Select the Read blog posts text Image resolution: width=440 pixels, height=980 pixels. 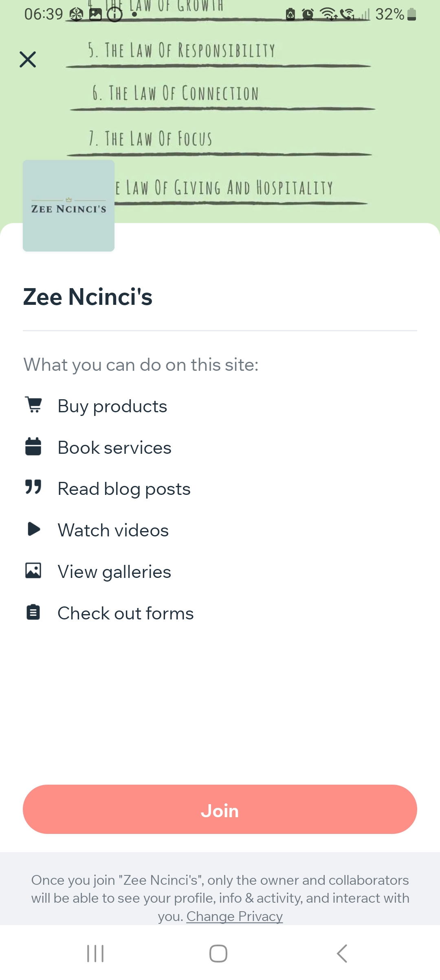point(124,489)
